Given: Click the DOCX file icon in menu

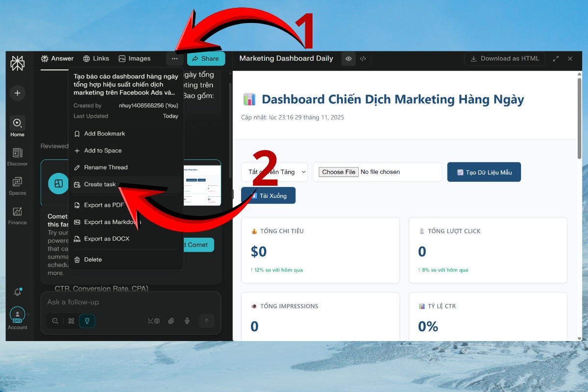Looking at the screenshot, I should click(x=77, y=239).
